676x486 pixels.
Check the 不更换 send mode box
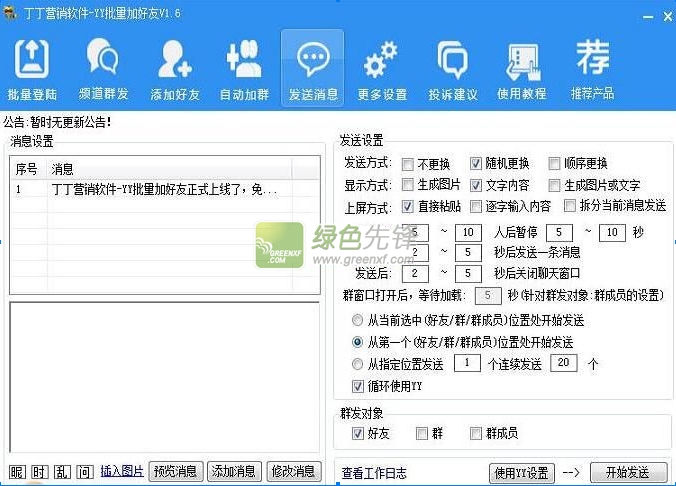(407, 164)
